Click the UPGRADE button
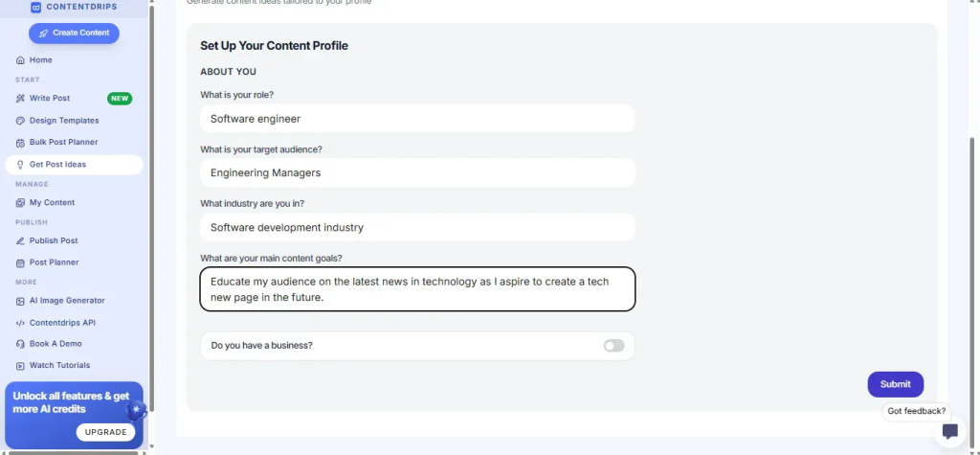This screenshot has height=455, width=980. point(105,432)
